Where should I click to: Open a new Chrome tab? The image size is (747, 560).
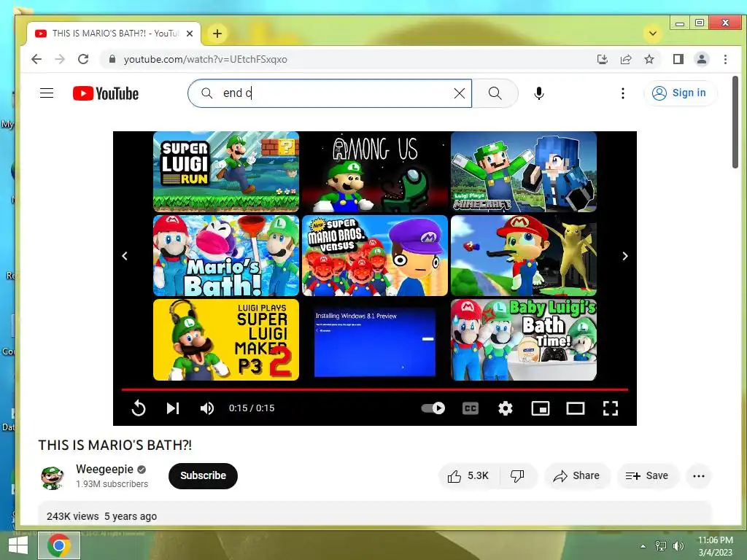click(217, 34)
